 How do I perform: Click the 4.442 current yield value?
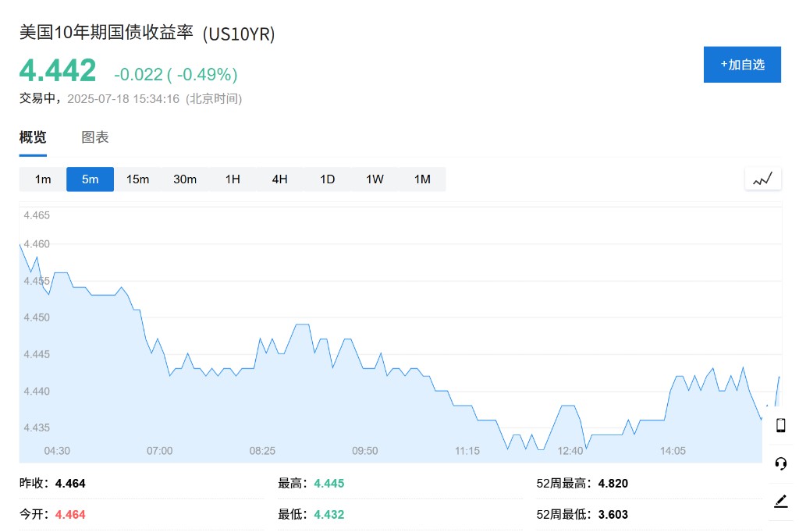pos(58,71)
